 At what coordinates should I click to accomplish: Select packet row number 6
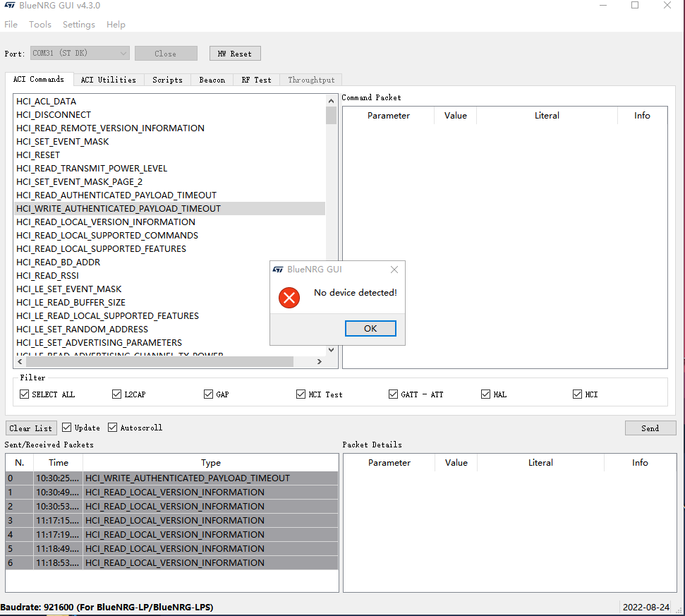coord(171,563)
